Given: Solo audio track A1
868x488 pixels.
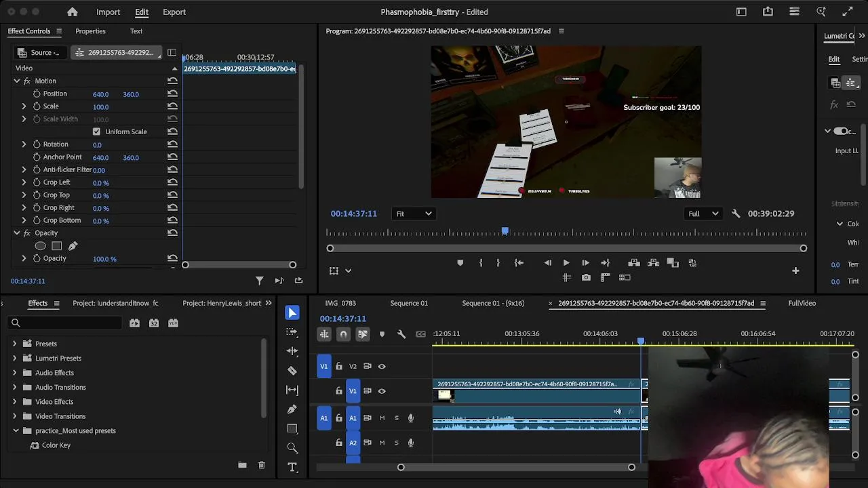Looking at the screenshot, I should 396,418.
